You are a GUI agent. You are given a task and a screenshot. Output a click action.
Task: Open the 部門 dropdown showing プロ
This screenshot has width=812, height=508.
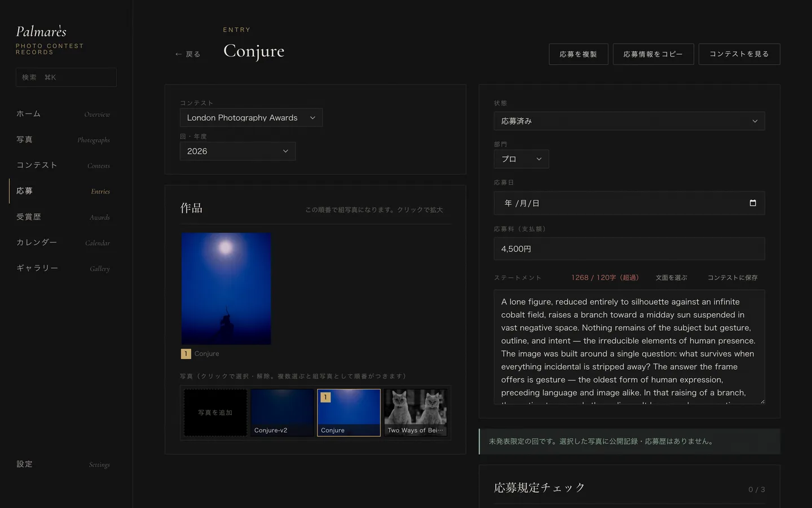(x=521, y=159)
